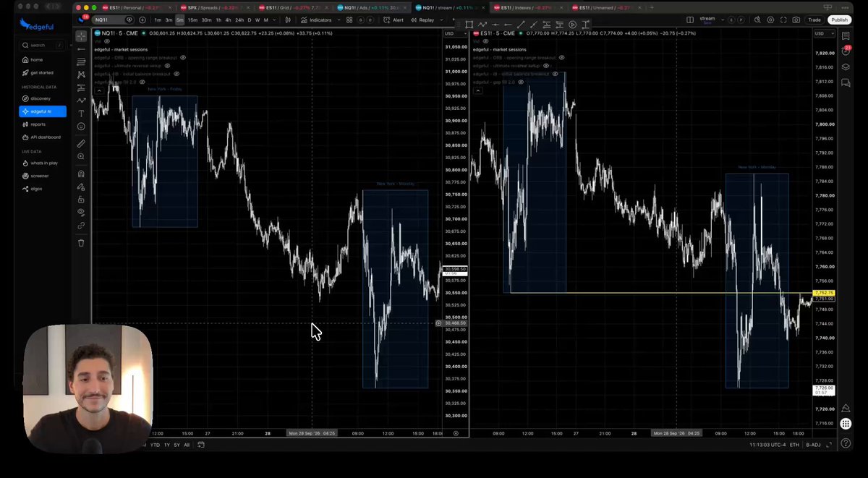This screenshot has height=478, width=868.
Task: Open the watchlist panel icon
Action: pyautogui.click(x=846, y=35)
